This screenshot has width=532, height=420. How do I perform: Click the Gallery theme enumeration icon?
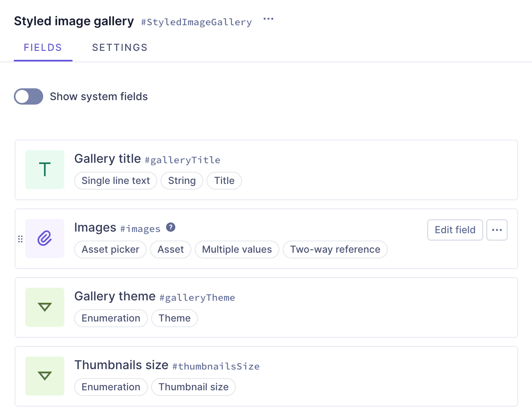coord(45,307)
